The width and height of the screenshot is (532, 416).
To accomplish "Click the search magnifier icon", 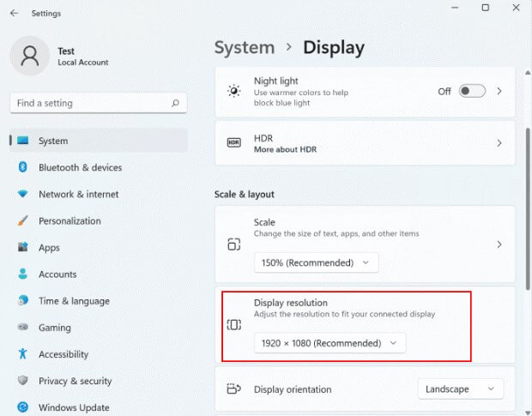I will 175,103.
